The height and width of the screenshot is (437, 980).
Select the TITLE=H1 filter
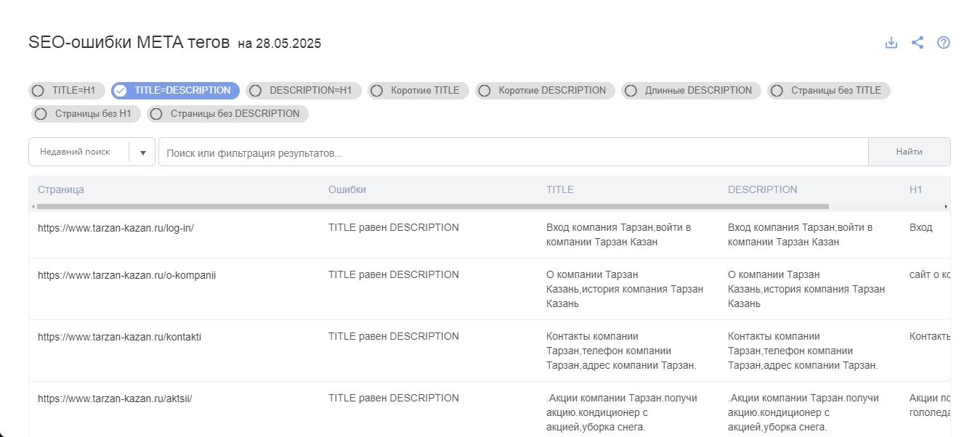point(67,91)
